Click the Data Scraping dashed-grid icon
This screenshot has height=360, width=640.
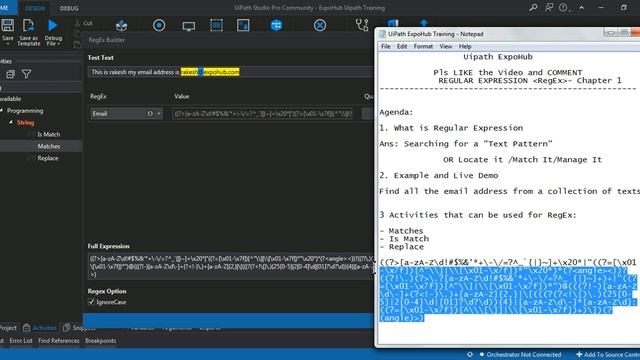tap(216, 25)
